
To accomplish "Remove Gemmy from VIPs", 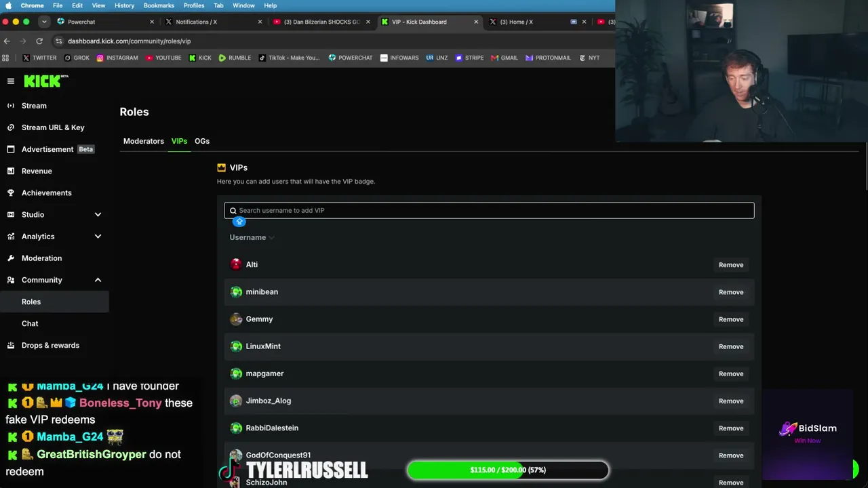I will (x=731, y=319).
